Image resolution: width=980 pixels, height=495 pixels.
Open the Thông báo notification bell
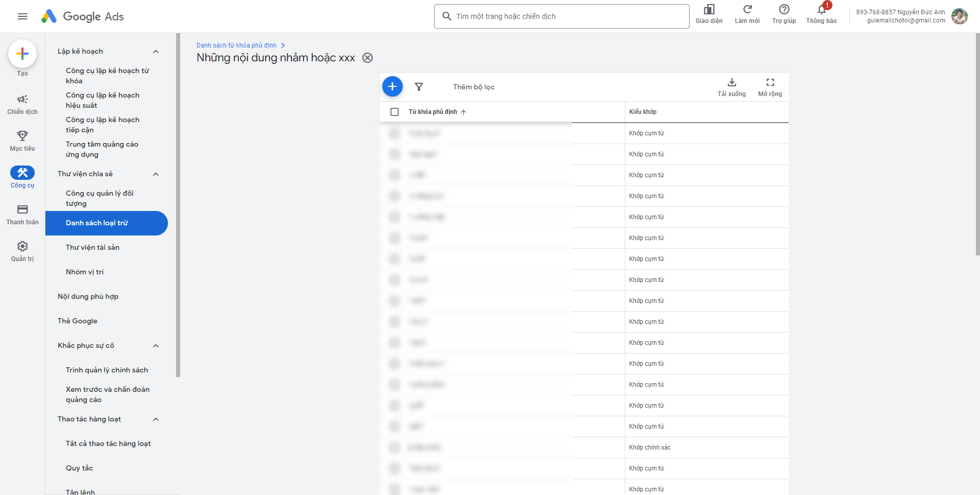[821, 14]
